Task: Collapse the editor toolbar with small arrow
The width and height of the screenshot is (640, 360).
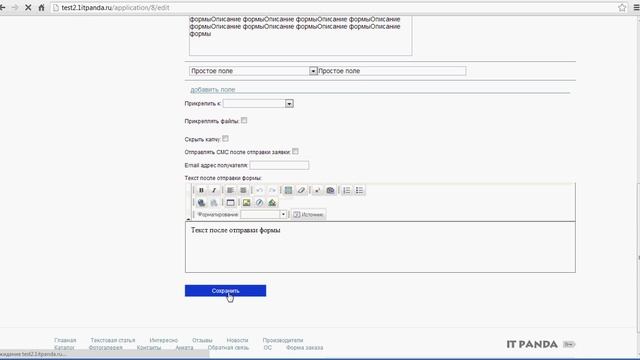Action: tap(188, 219)
